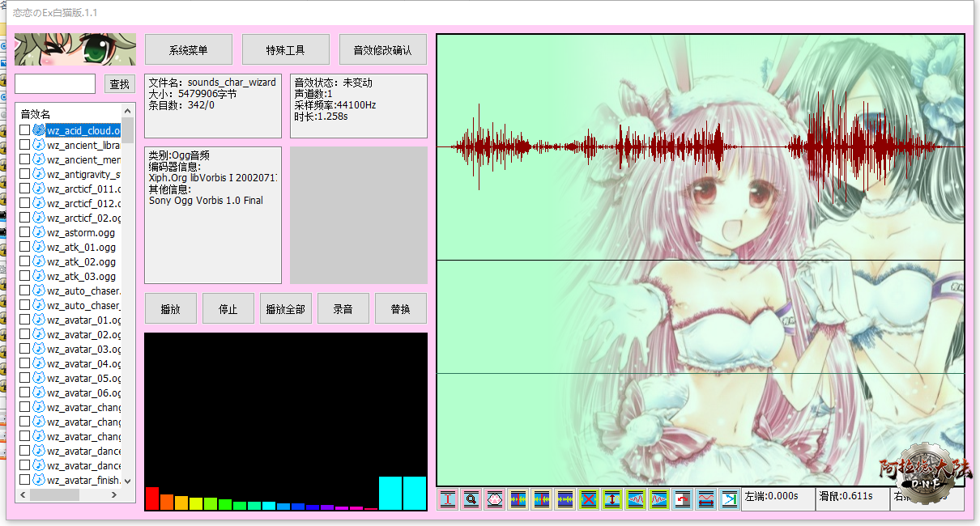Click the blue arrow jump-to-end icon
The image size is (980, 526).
(730, 499)
